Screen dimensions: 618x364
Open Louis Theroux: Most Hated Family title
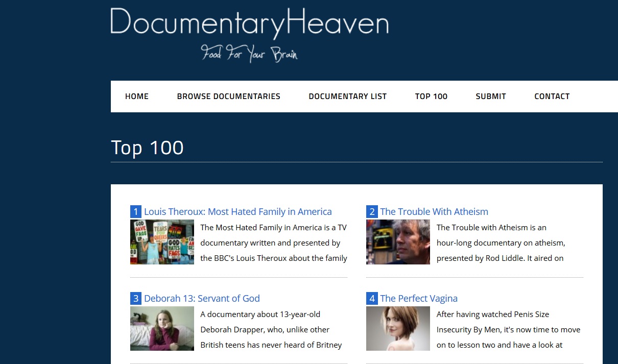tap(237, 212)
